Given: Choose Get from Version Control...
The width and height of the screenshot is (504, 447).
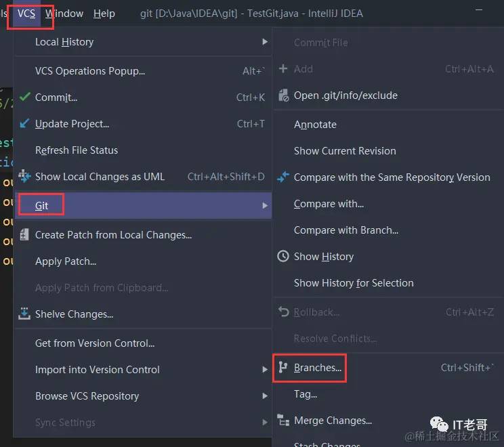Looking at the screenshot, I should coord(144,343).
